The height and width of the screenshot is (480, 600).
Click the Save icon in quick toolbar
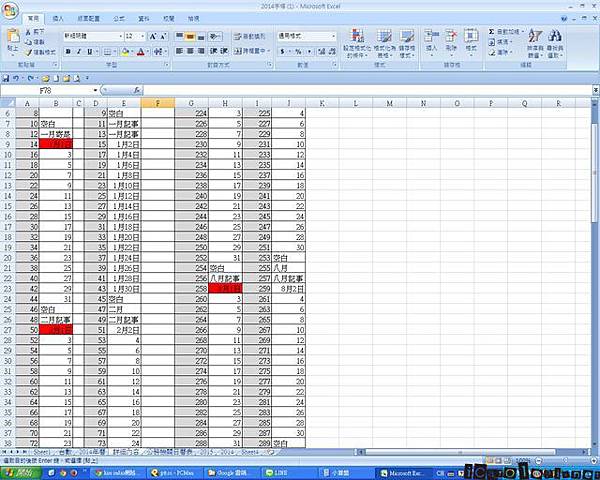click(6, 78)
